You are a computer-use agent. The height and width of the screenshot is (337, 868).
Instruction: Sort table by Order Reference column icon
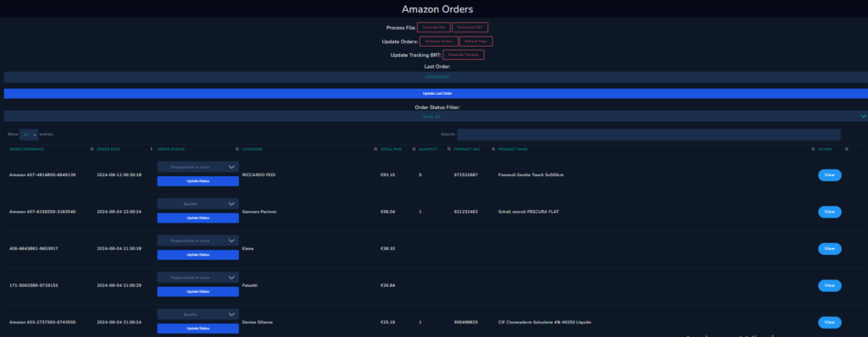(x=92, y=149)
